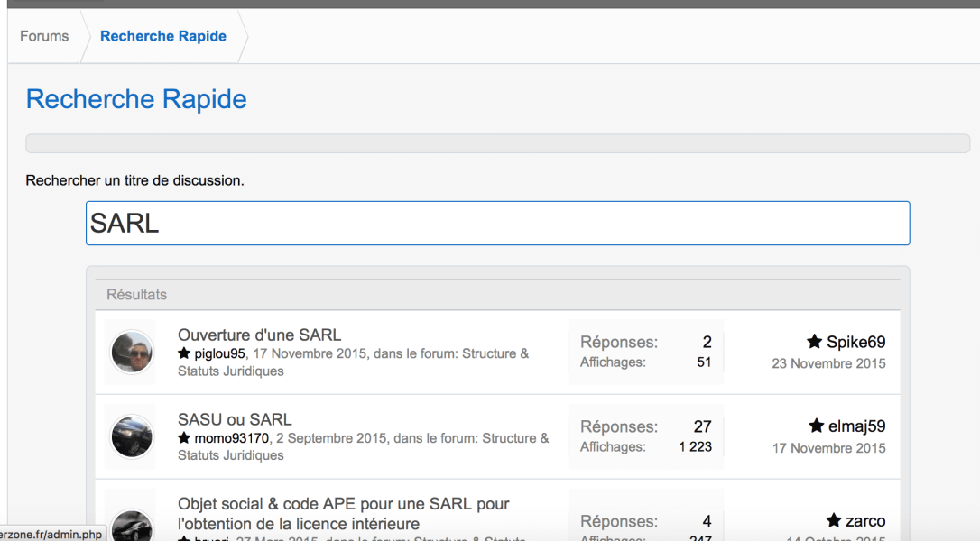
Task: Click the date 23 Novembre 2015
Action: click(828, 363)
